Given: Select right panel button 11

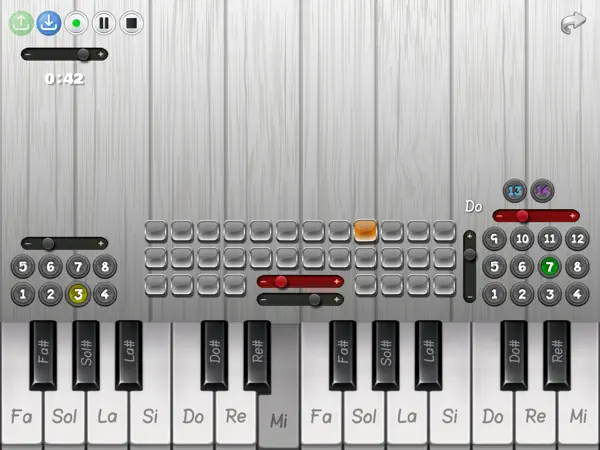Looking at the screenshot, I should [549, 239].
